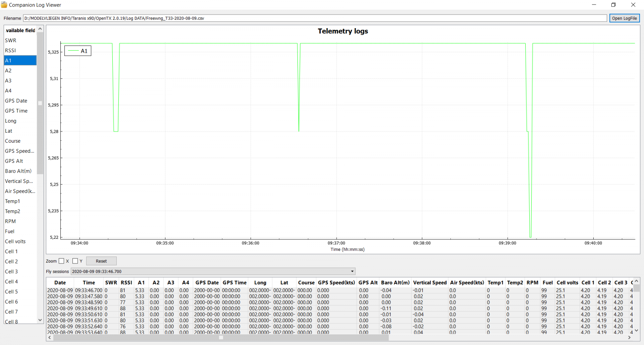Select the 09:33:46.700 log row
This screenshot has height=345, width=644.
(x=340, y=290)
